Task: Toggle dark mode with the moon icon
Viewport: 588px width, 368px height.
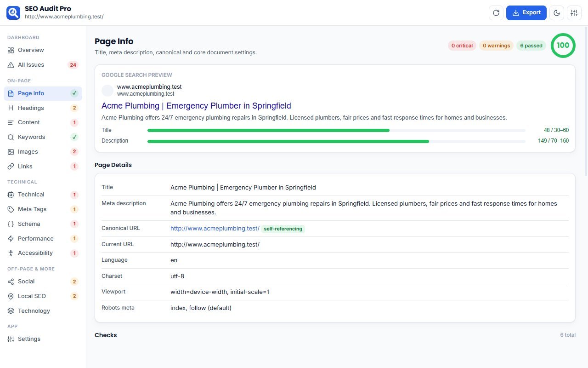Action: pyautogui.click(x=557, y=13)
